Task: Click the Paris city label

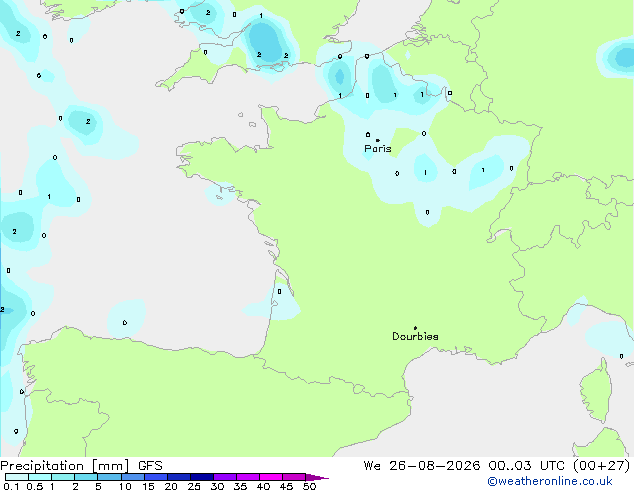Action: tap(378, 149)
